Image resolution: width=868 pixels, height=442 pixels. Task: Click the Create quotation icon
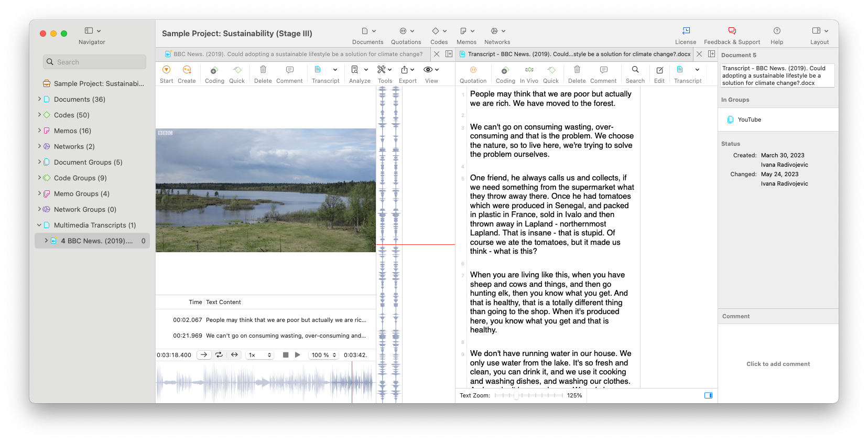[x=187, y=70]
